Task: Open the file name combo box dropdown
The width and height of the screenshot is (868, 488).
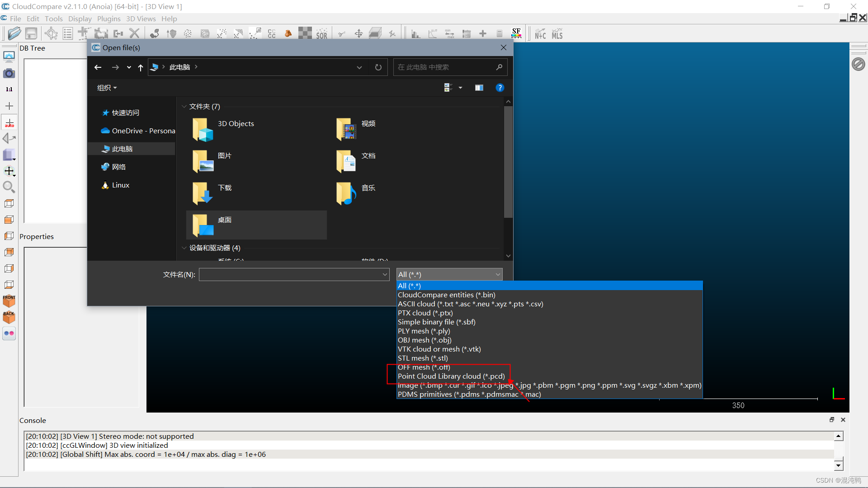Action: pyautogui.click(x=385, y=274)
